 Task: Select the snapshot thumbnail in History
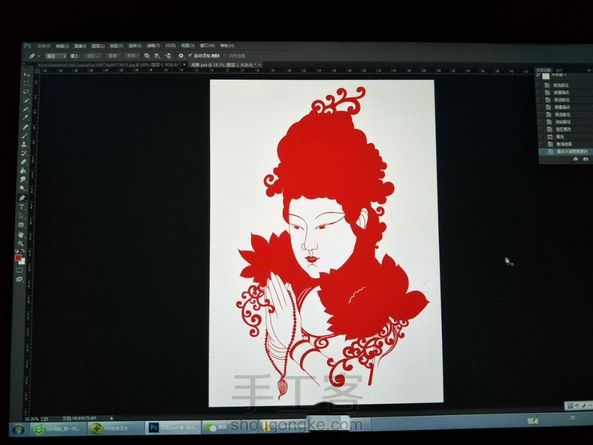point(546,76)
